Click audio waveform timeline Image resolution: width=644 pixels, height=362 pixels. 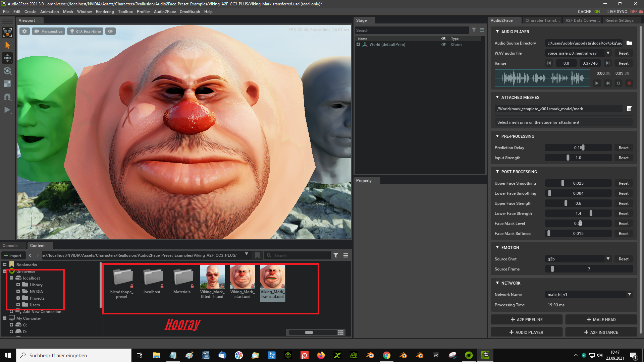tap(542, 78)
